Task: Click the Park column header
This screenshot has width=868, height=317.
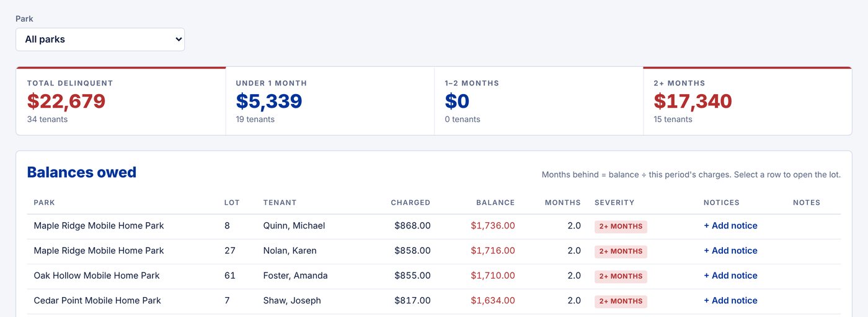Action: click(x=44, y=202)
